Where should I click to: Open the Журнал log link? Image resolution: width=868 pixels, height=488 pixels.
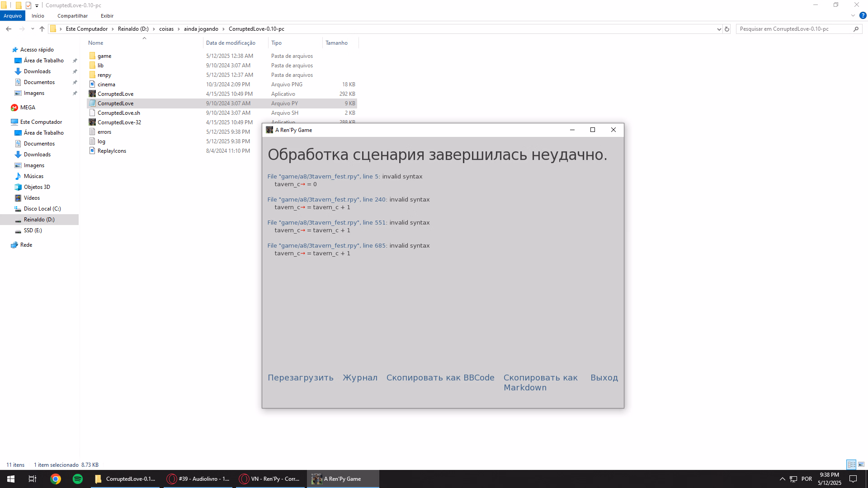[360, 378]
